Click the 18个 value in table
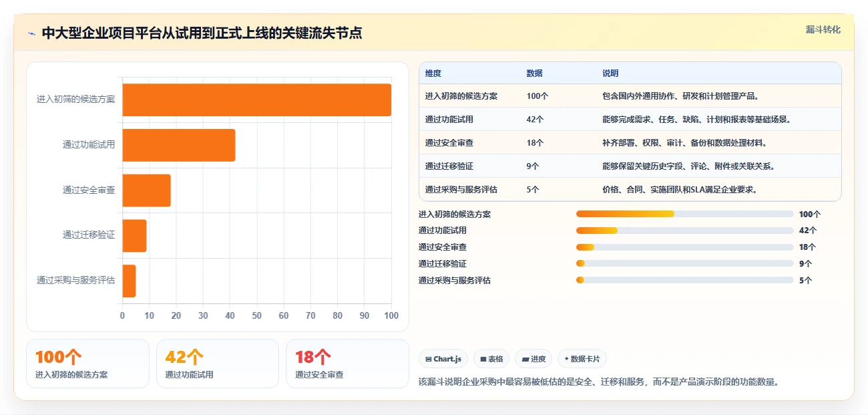 [535, 143]
